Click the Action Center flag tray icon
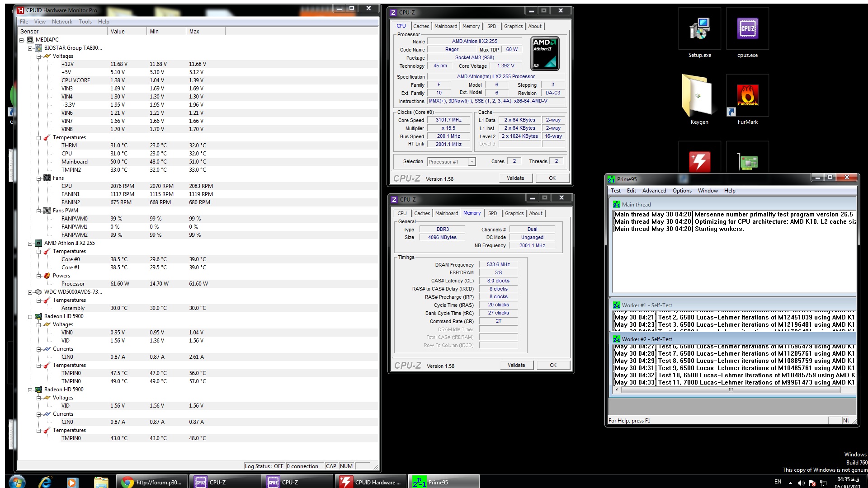This screenshot has height=488, width=868. click(x=812, y=483)
